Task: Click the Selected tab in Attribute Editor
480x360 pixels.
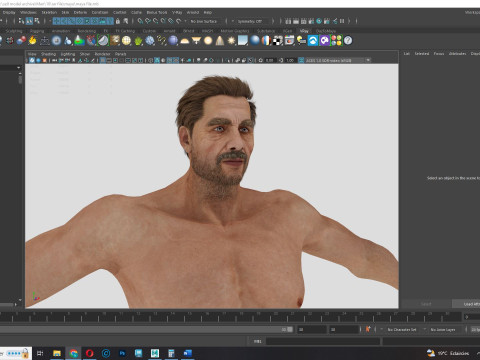Action: 422,54
